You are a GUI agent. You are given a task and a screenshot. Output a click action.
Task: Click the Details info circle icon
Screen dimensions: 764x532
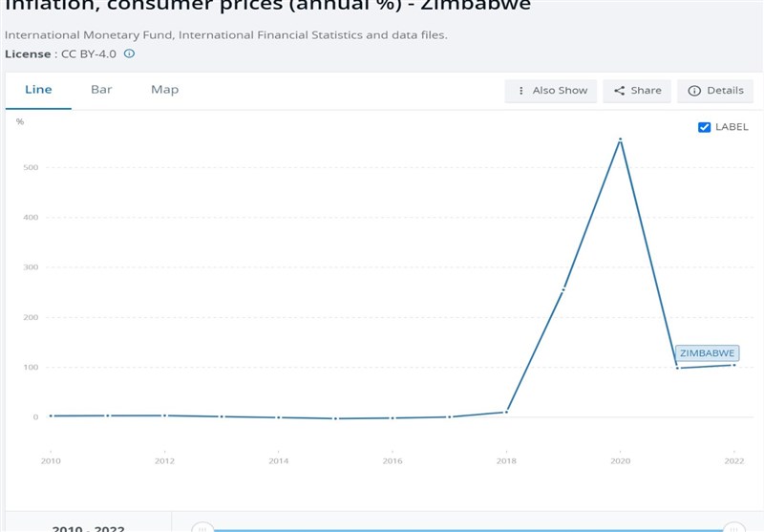(694, 91)
